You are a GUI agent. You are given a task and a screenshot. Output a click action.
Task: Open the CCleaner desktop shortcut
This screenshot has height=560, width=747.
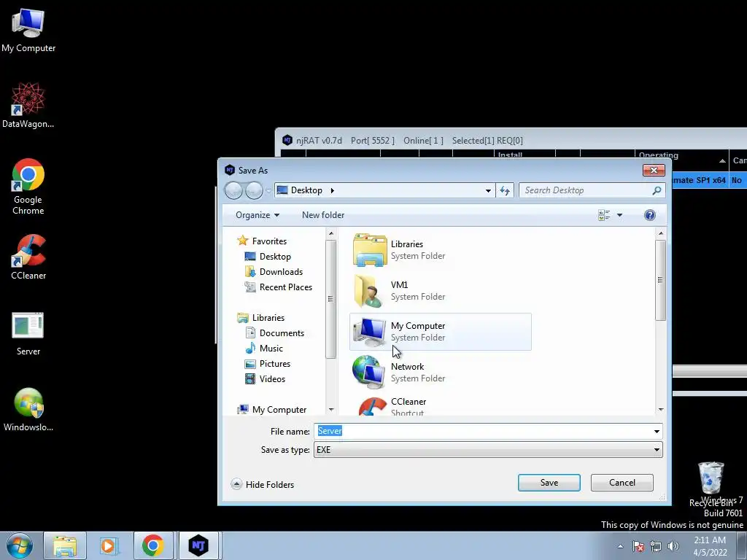pyautogui.click(x=28, y=257)
